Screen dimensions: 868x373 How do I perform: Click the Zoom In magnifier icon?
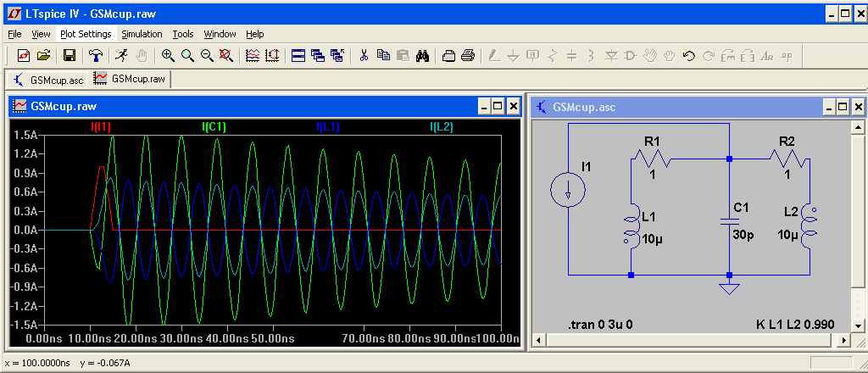pos(168,56)
